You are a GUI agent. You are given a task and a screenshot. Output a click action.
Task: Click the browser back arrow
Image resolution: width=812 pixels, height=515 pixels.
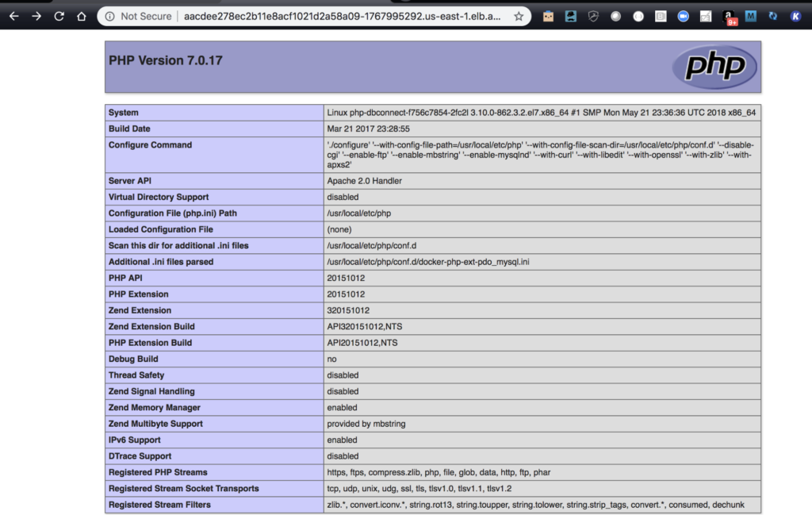(x=13, y=16)
